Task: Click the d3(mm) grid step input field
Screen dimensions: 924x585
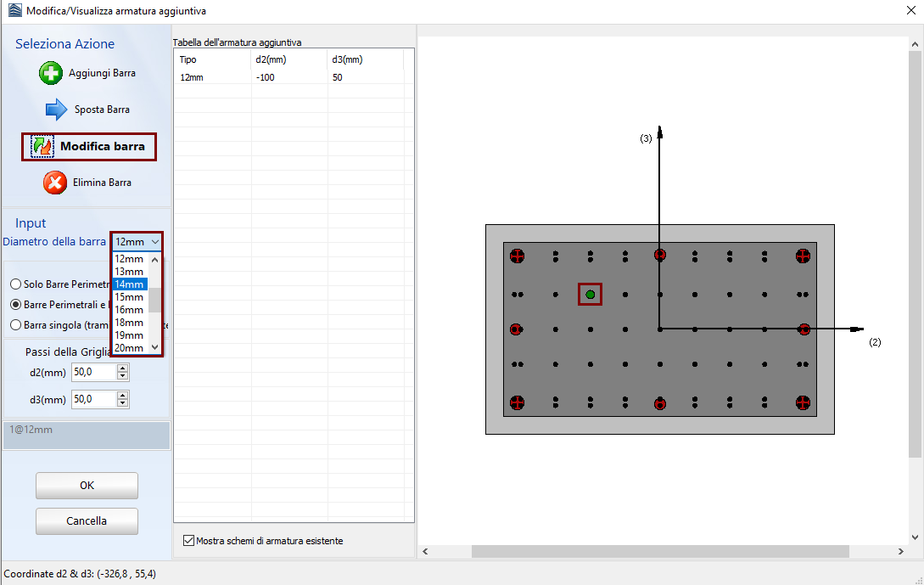Action: pyautogui.click(x=93, y=399)
